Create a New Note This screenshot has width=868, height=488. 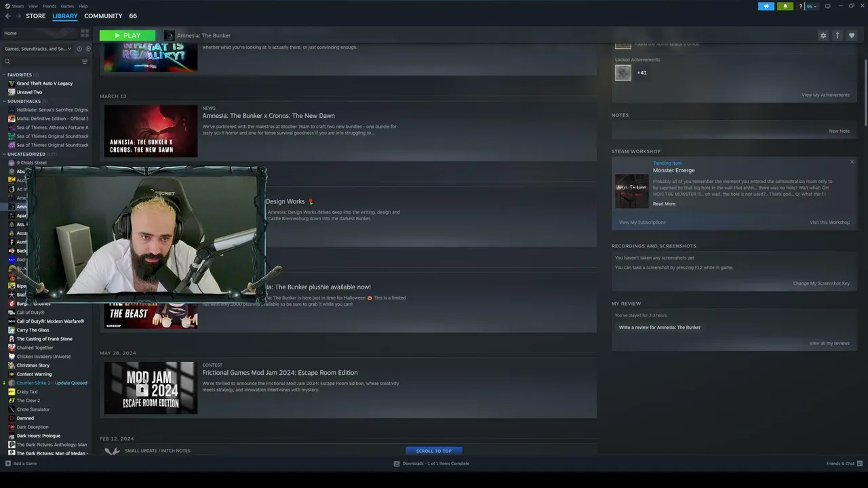839,131
